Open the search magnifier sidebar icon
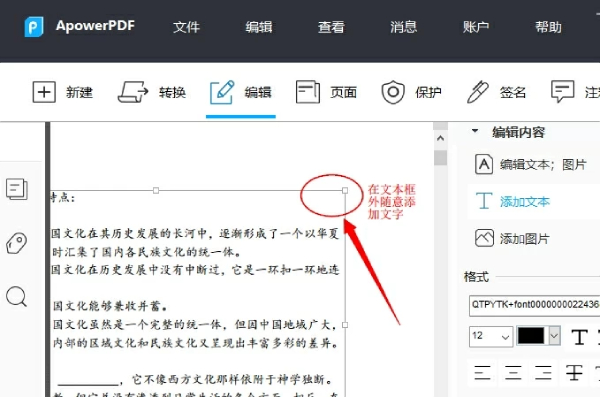The height and width of the screenshot is (397, 600). tap(16, 297)
